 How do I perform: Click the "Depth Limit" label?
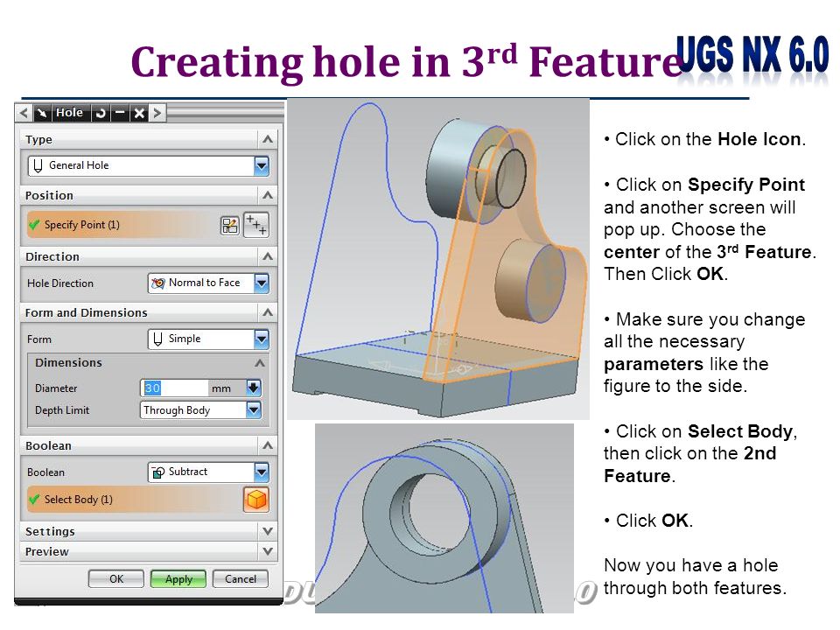click(x=62, y=410)
